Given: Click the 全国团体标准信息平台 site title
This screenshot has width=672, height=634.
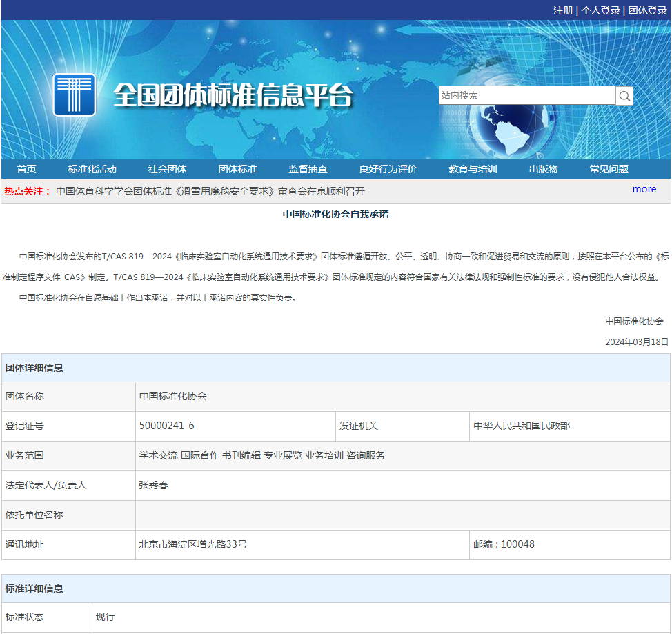Looking at the screenshot, I should [233, 95].
